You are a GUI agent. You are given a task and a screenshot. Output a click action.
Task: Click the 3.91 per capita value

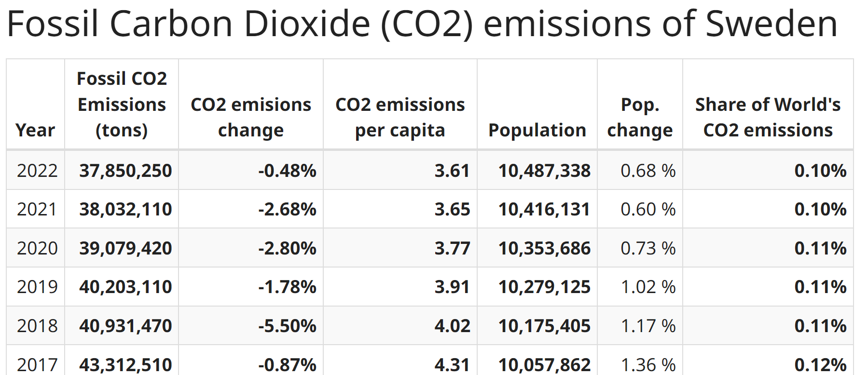(x=452, y=287)
